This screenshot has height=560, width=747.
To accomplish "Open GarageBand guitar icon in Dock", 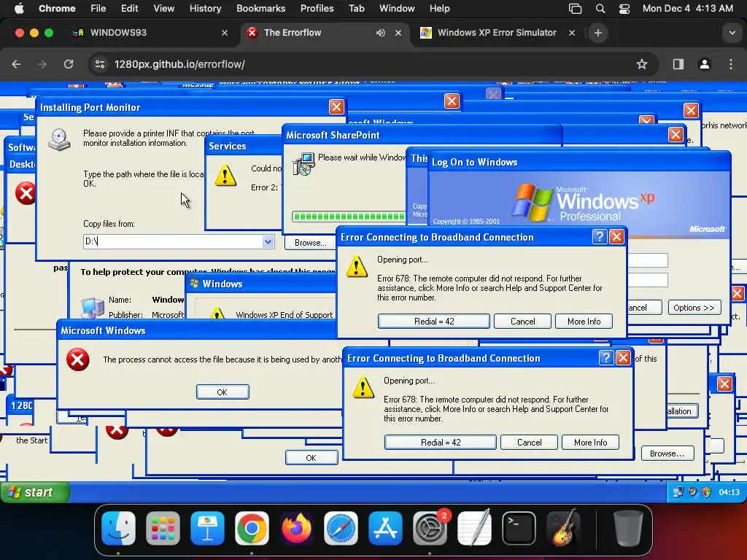I will tap(563, 528).
